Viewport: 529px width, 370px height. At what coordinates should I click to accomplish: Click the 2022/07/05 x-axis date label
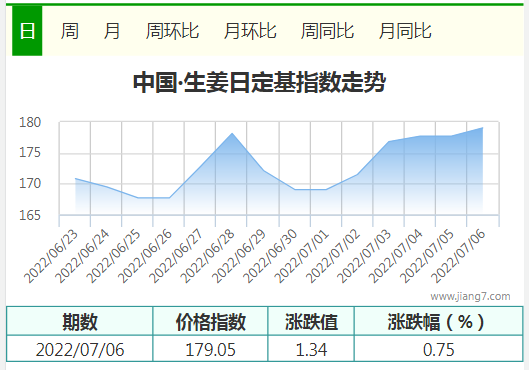426,256
